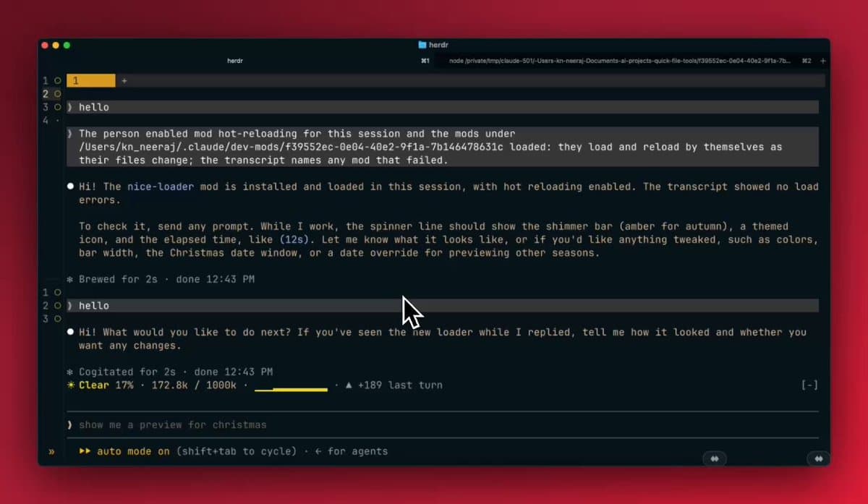Click the white bullet before nice-loader reply
The image size is (868, 504).
(x=70, y=187)
